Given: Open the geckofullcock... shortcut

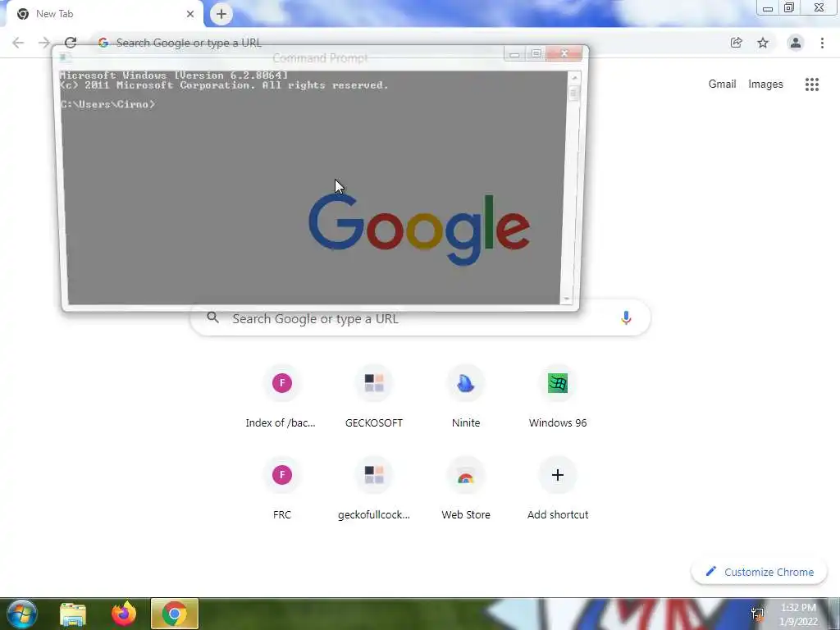Looking at the screenshot, I should [374, 489].
